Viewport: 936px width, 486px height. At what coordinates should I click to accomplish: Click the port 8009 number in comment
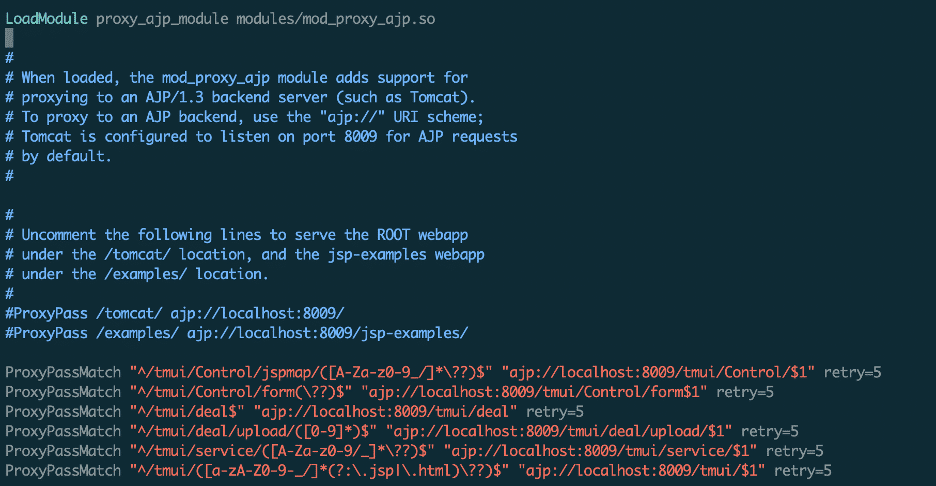(361, 137)
